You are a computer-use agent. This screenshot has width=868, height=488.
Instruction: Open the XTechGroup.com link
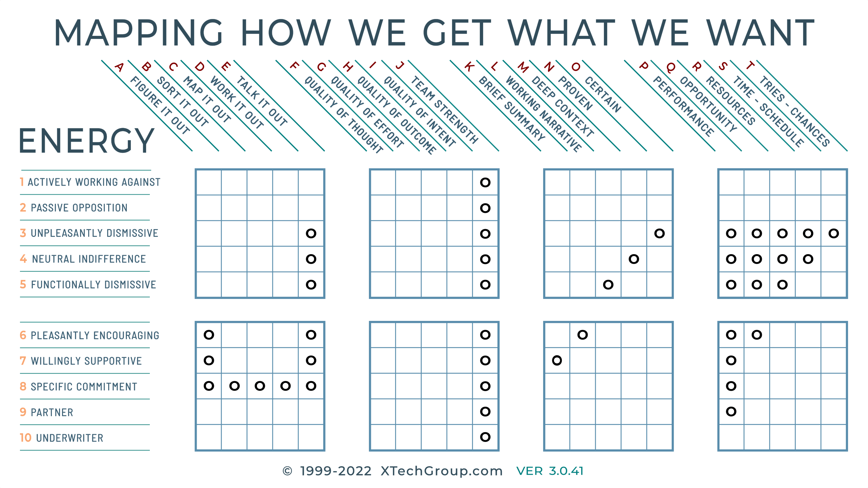[x=441, y=471]
